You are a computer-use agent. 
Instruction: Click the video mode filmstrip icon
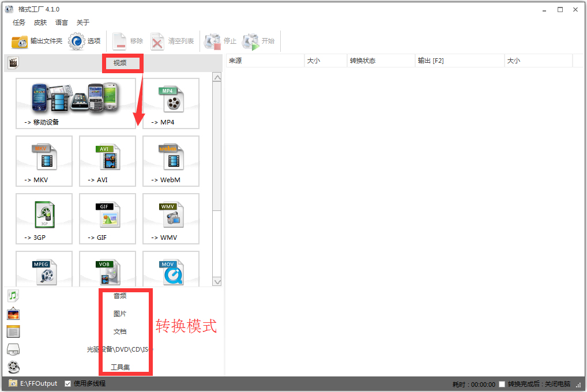13,62
